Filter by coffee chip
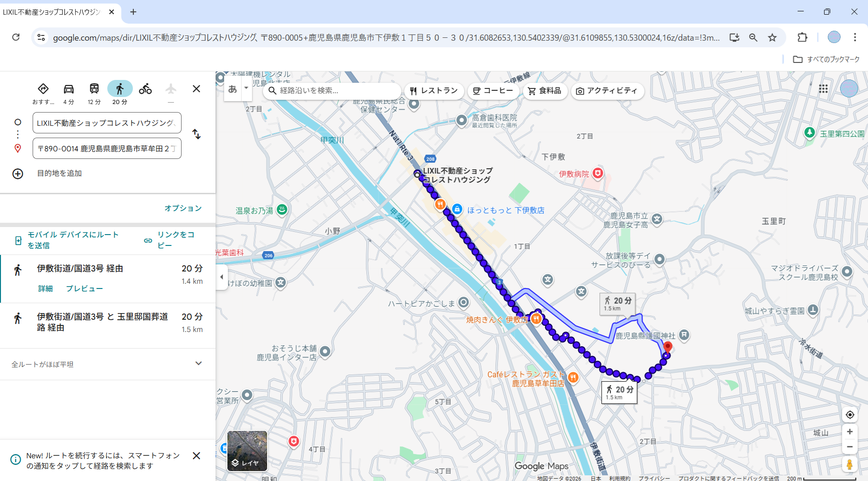This screenshot has height=481, width=868. (x=493, y=91)
